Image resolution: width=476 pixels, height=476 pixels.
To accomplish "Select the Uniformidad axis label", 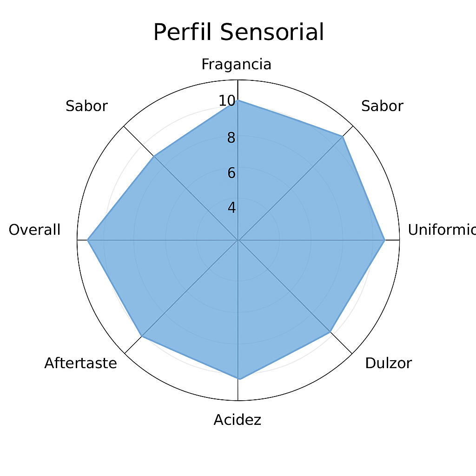I will (442, 230).
